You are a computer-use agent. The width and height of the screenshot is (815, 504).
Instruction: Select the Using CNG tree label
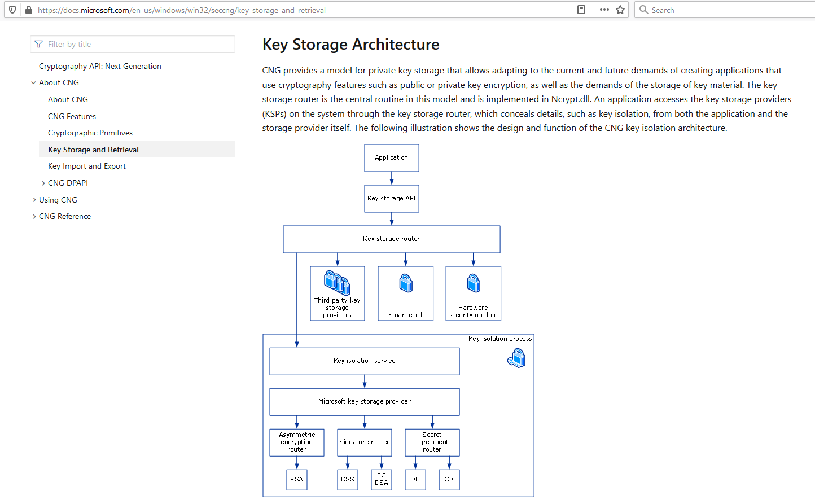pos(58,200)
